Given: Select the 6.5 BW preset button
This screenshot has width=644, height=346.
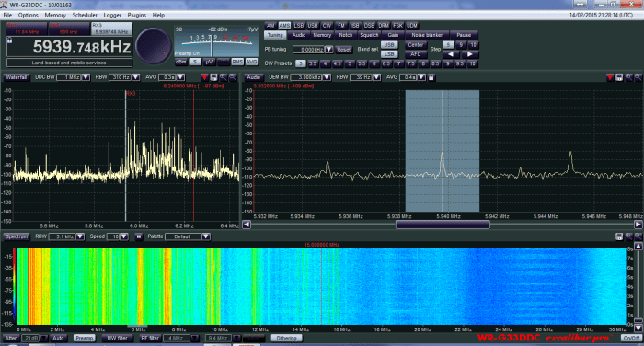Looking at the screenshot, I should (386, 63).
